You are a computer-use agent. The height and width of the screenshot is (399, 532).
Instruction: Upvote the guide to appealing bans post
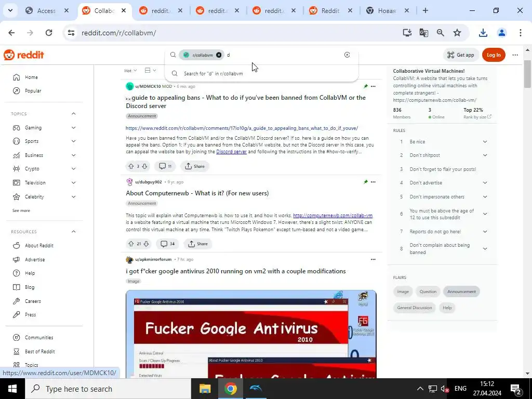click(131, 166)
